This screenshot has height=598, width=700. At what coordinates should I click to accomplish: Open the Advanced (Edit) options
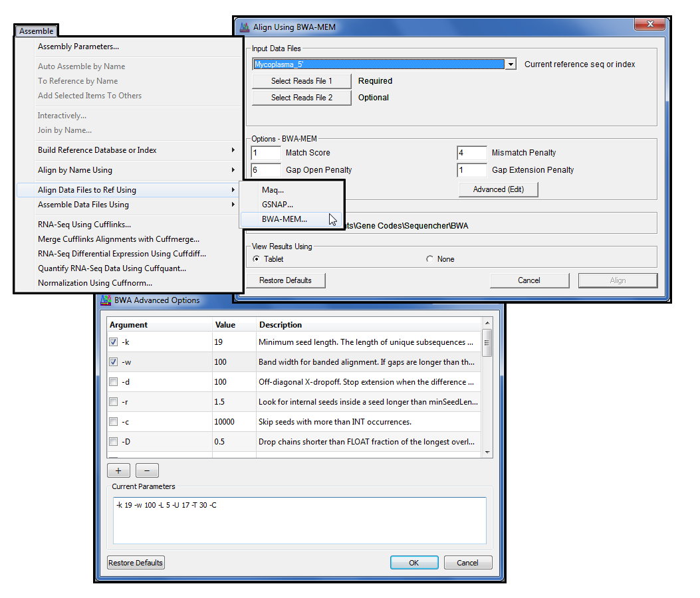[x=498, y=189]
